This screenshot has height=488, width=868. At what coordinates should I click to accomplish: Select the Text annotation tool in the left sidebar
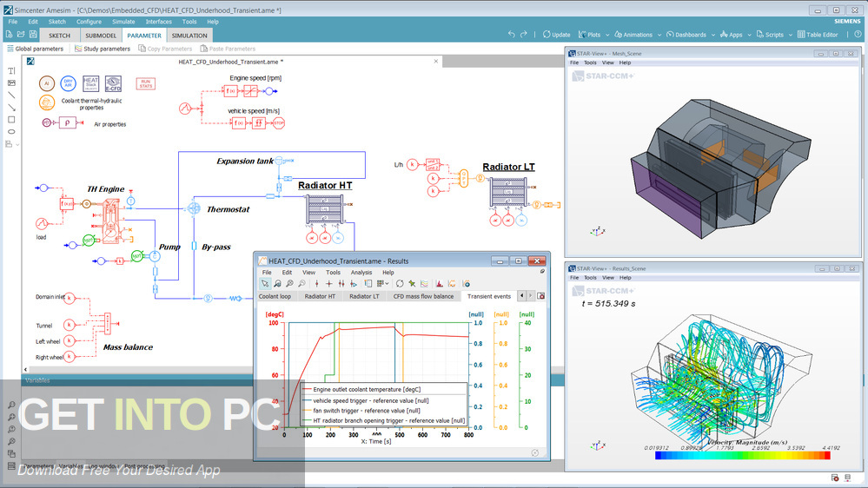(11, 71)
